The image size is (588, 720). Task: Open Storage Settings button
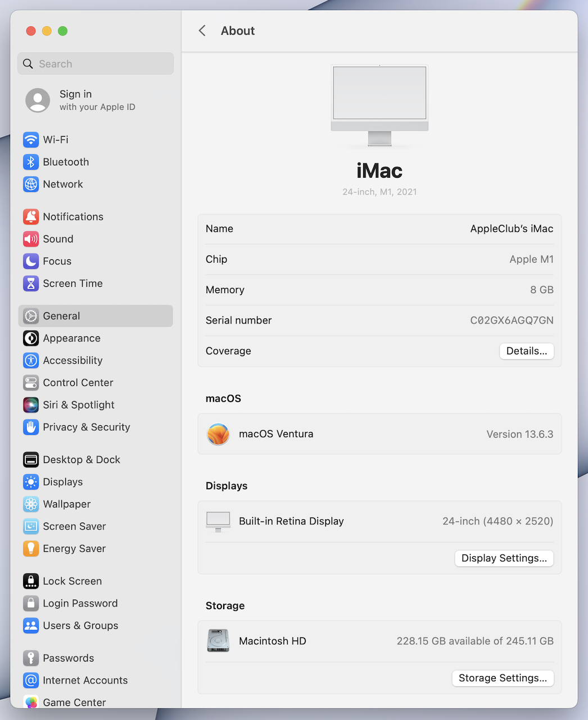click(503, 678)
